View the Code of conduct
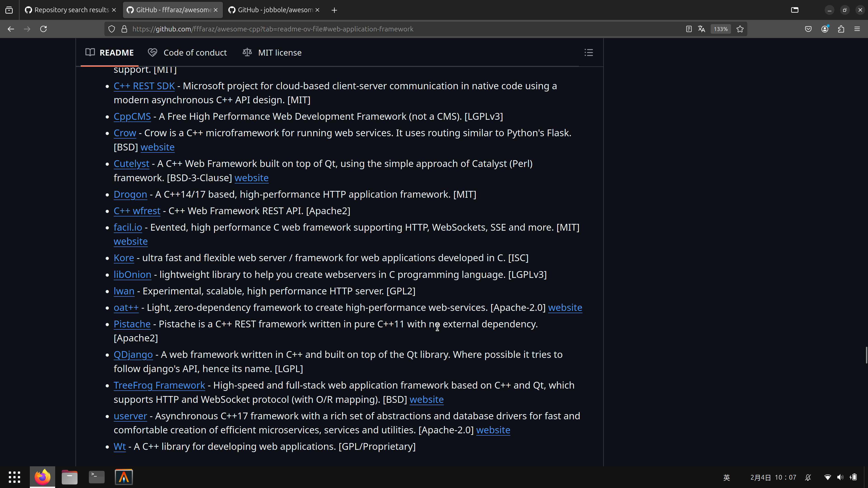 pyautogui.click(x=195, y=53)
